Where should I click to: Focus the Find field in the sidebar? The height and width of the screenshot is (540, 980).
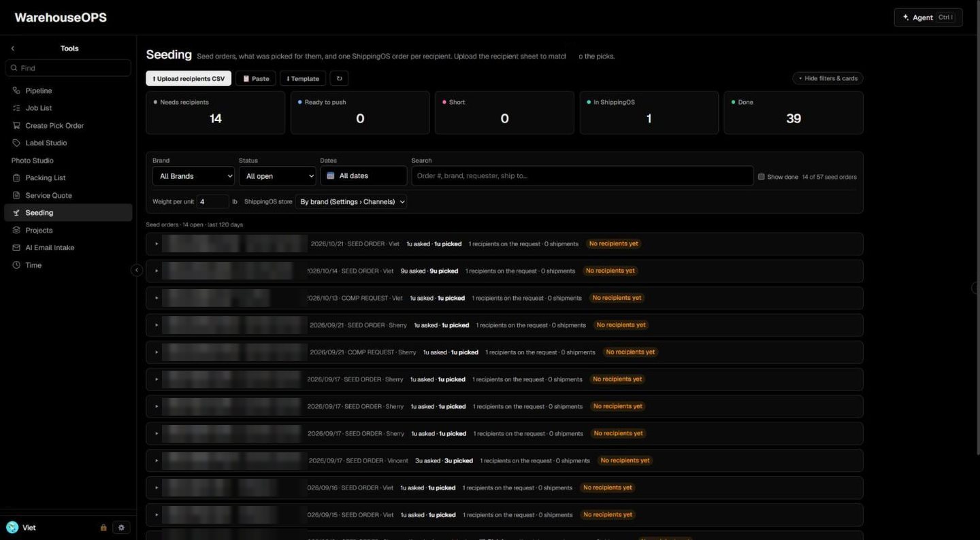[x=68, y=68]
